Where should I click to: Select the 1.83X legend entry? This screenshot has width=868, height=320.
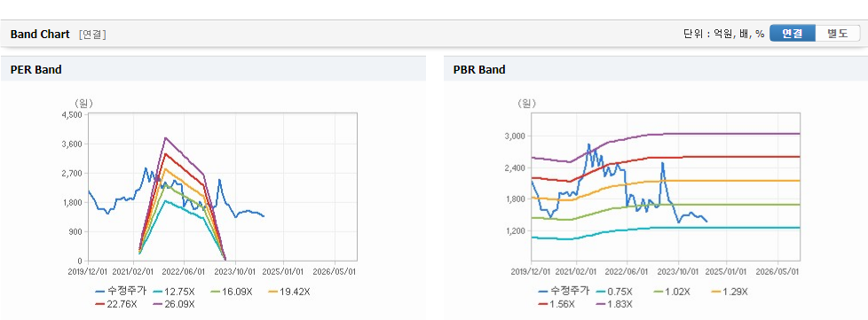point(614,304)
